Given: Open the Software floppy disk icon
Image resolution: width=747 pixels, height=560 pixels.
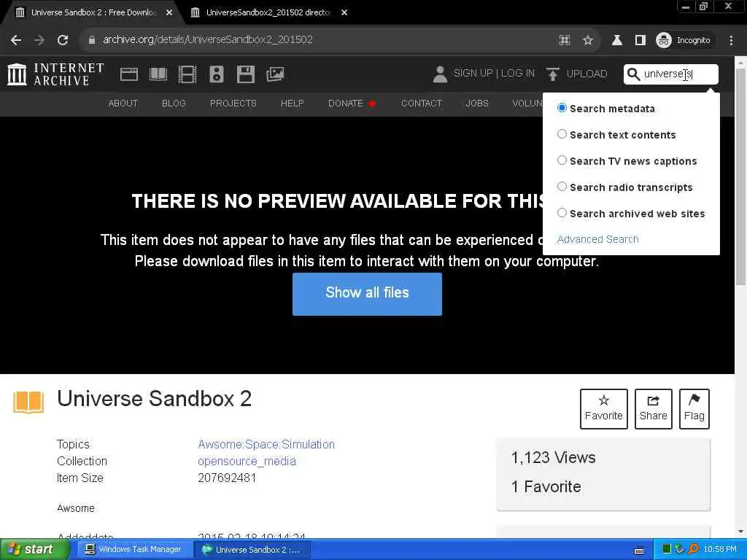Looking at the screenshot, I should click(x=246, y=74).
